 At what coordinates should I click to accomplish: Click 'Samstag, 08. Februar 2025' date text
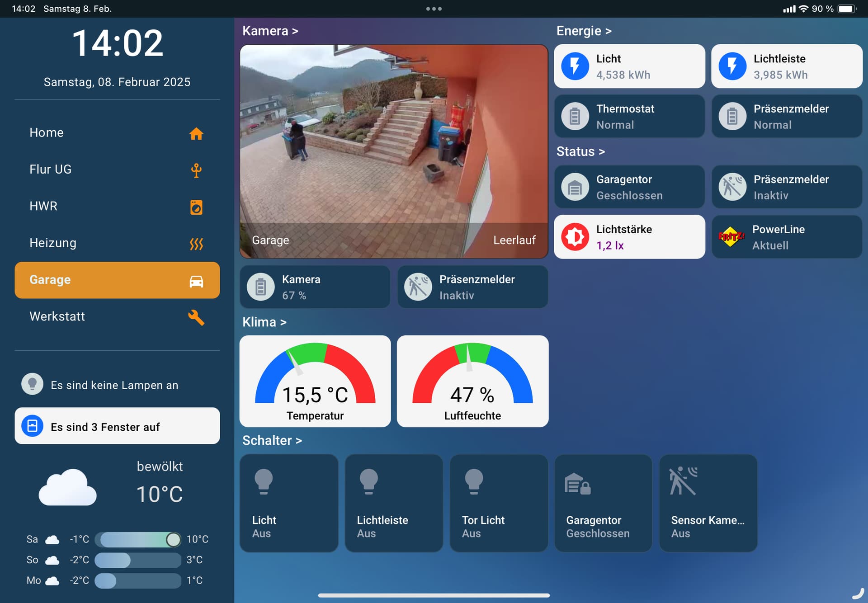click(x=117, y=82)
